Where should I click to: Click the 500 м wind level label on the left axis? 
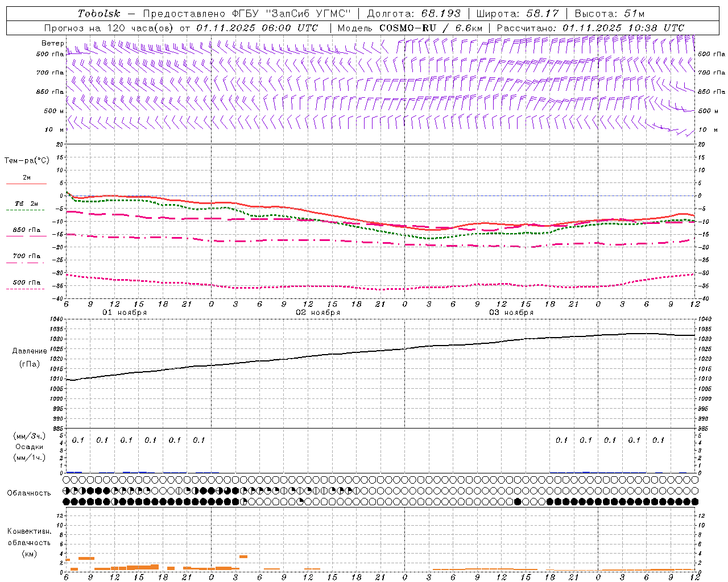(x=54, y=111)
